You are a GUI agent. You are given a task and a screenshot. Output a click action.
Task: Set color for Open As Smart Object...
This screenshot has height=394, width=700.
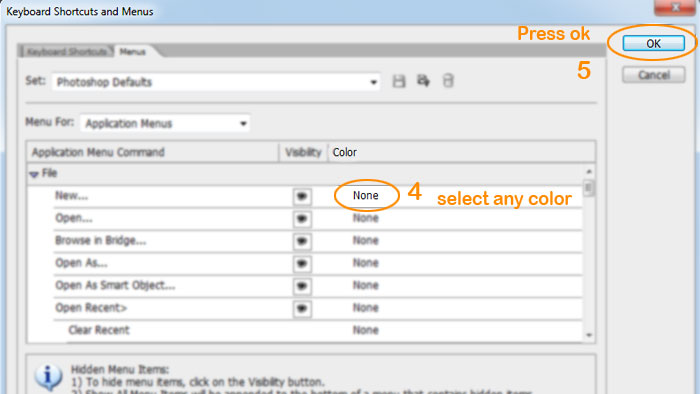366,285
